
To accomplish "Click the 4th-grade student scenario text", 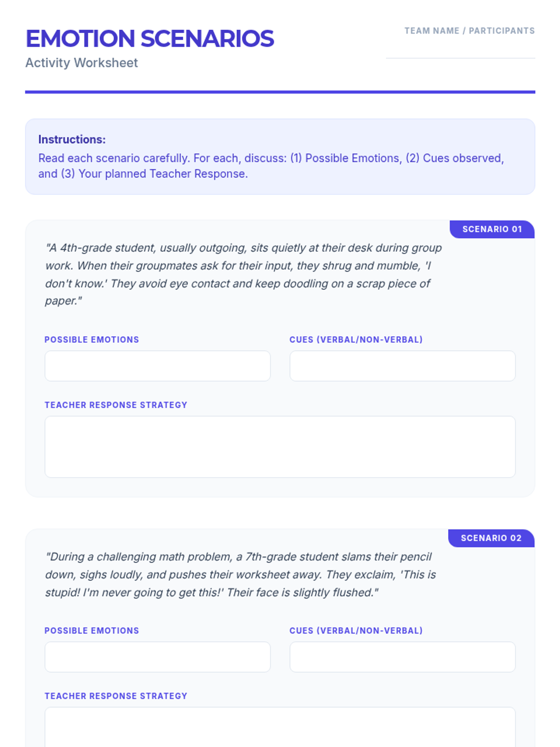I will [243, 274].
